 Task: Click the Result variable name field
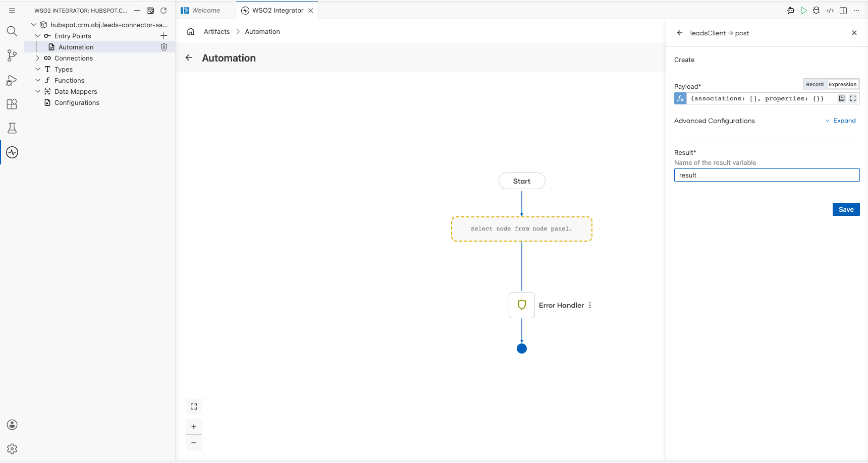click(x=767, y=175)
